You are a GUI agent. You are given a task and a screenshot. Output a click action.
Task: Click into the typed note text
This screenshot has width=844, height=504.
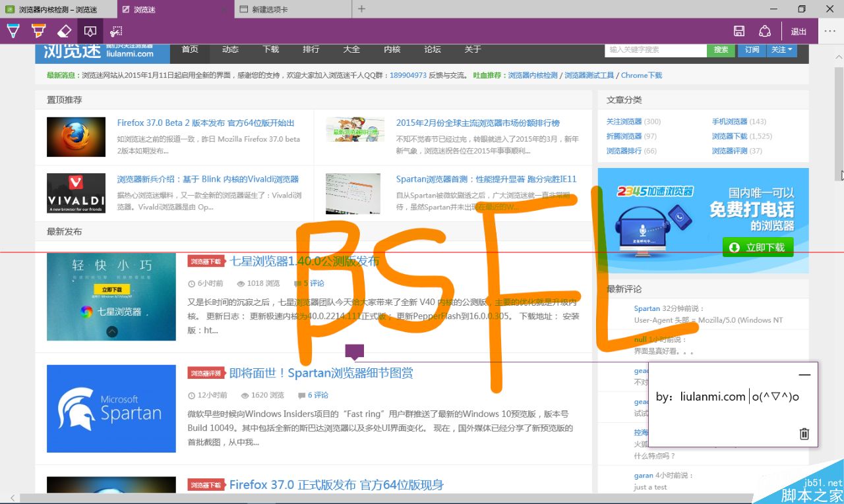[727, 397]
